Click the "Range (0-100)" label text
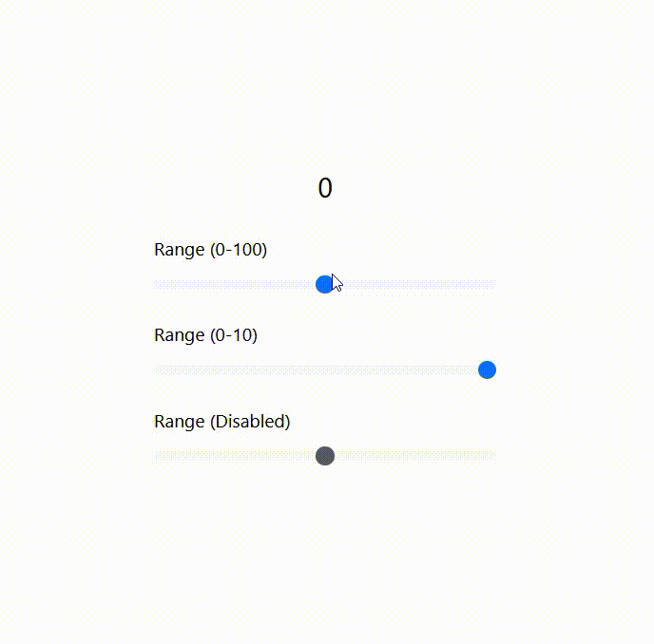Image resolution: width=654 pixels, height=644 pixels. pos(210,250)
